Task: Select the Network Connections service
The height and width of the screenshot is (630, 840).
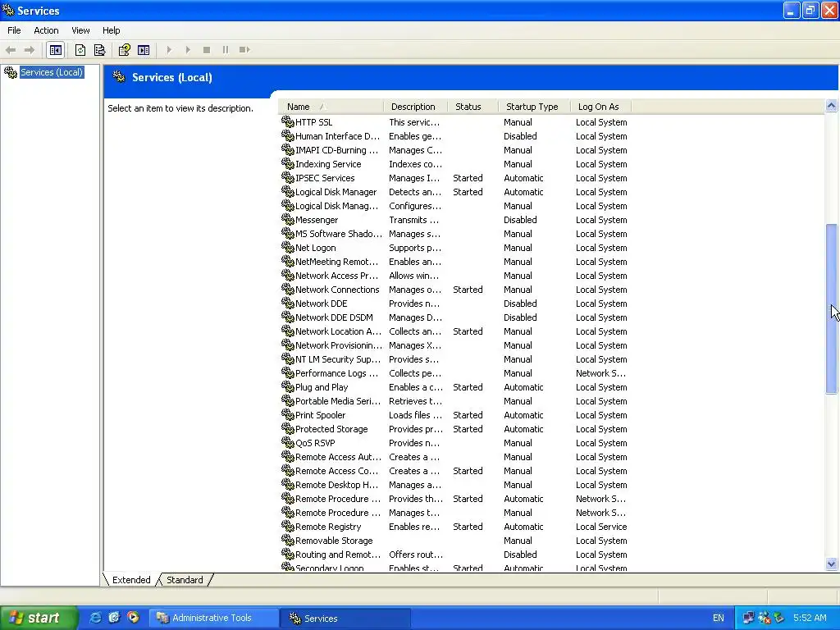Action: pyautogui.click(x=337, y=290)
